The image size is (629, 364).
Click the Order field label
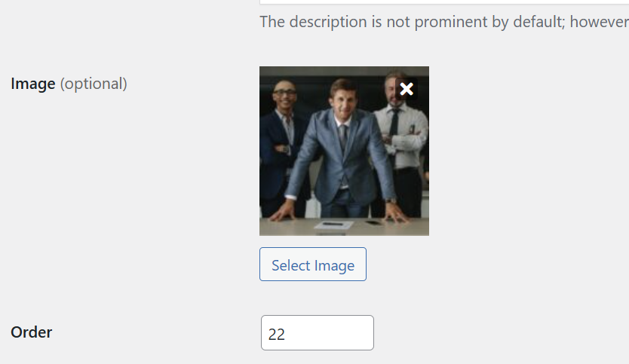click(31, 332)
